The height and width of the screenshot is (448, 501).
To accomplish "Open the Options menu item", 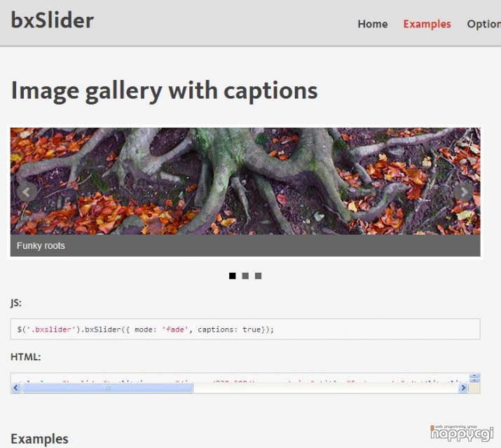I will tap(483, 24).
